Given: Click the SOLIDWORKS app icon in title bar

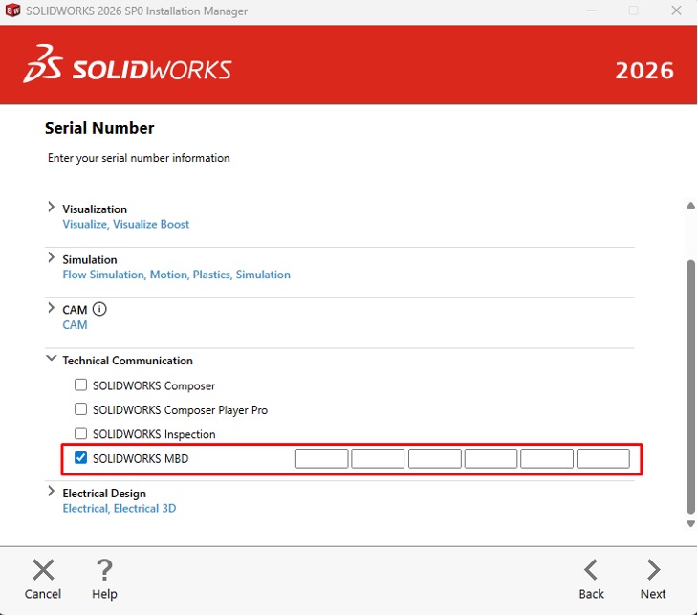Looking at the screenshot, I should pos(12,11).
